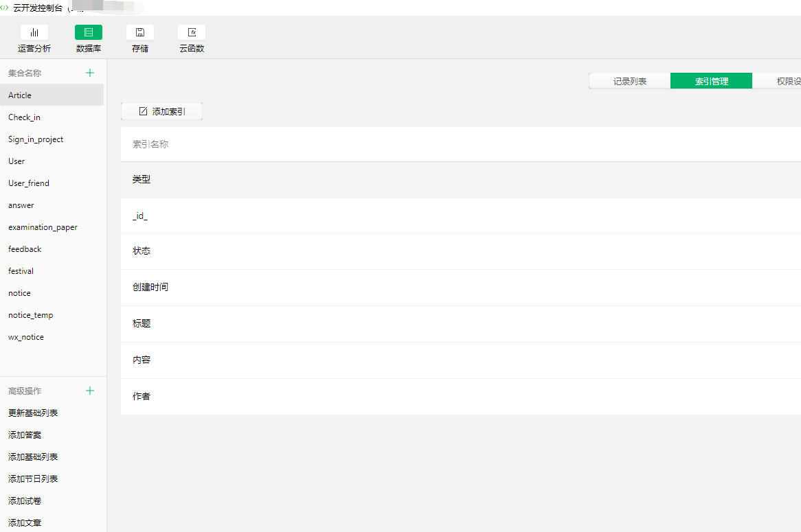Click the _id_ index row
The width and height of the screenshot is (801, 532).
pyautogui.click(x=461, y=216)
